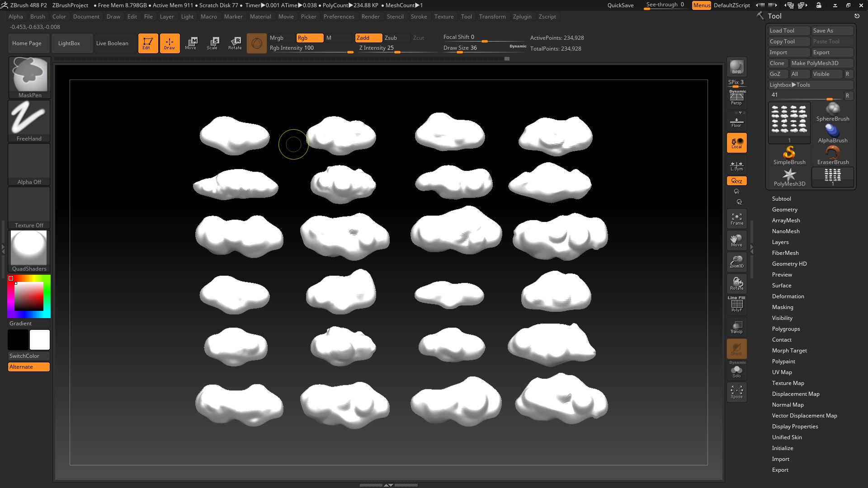The height and width of the screenshot is (488, 868).
Task: Click the Zoom3D icon
Action: 736,261
